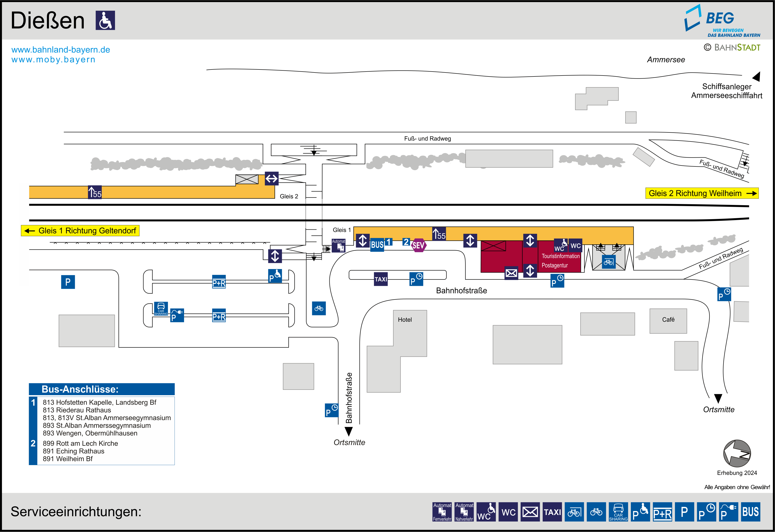Open the www.moby.bayern link
The width and height of the screenshot is (775, 532).
click(53, 60)
